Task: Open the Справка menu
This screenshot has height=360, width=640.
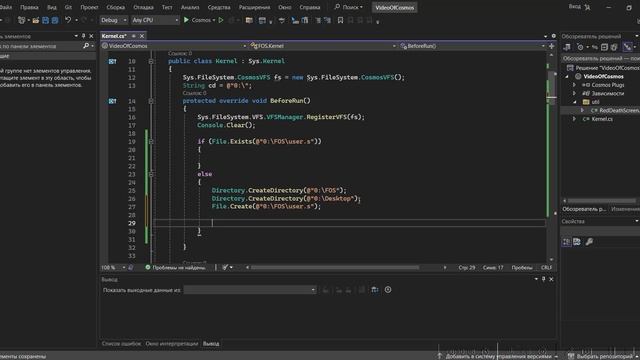Action: [310, 7]
